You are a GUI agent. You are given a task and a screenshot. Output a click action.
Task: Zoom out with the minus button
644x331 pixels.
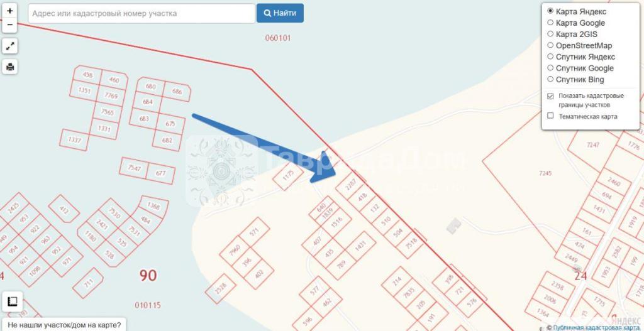tap(10, 25)
